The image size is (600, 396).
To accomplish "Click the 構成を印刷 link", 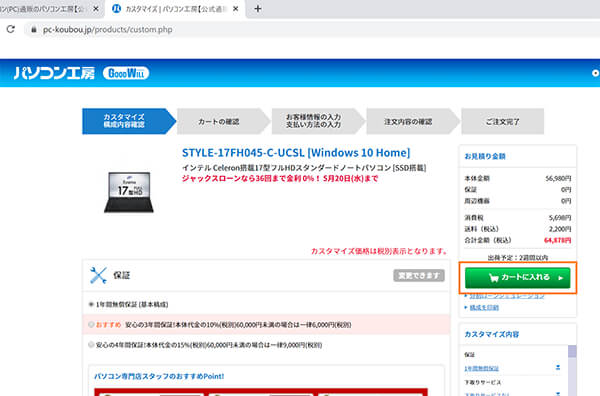I will pos(484,308).
